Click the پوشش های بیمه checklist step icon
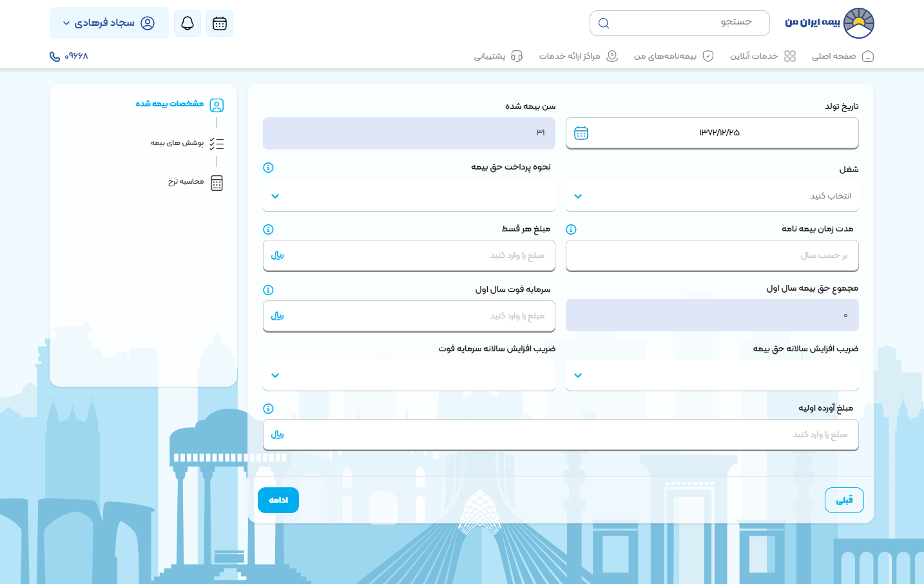924x584 pixels. (x=217, y=144)
